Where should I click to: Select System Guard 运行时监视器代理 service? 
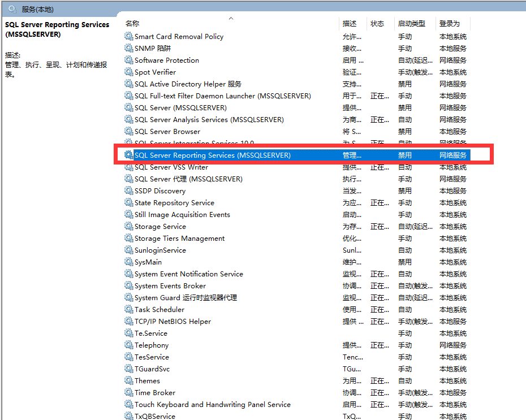186,298
